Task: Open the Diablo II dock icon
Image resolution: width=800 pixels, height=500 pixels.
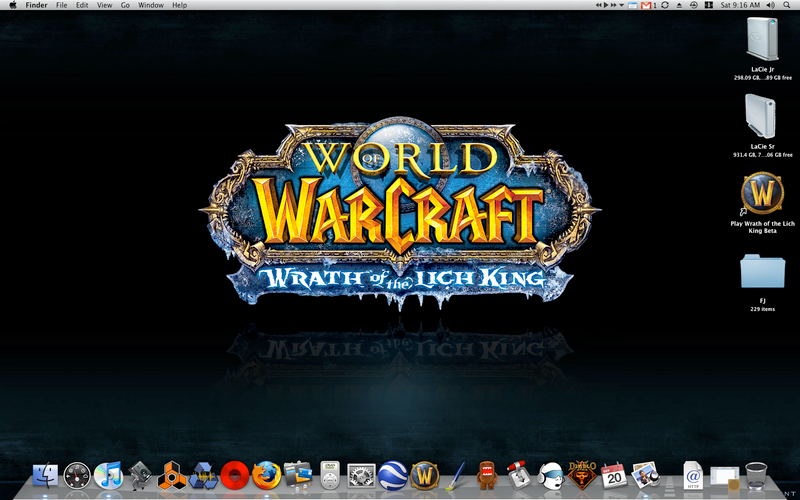Action: [582, 474]
